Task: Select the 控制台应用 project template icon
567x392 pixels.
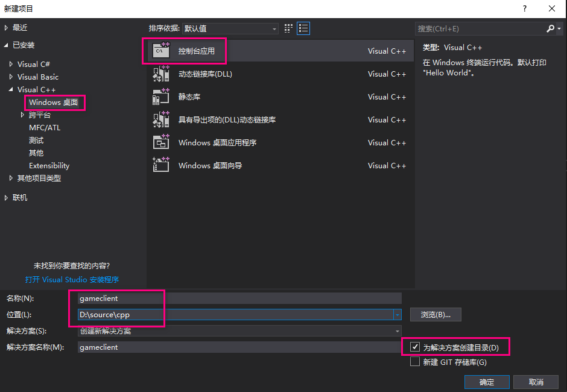Action: [x=161, y=51]
